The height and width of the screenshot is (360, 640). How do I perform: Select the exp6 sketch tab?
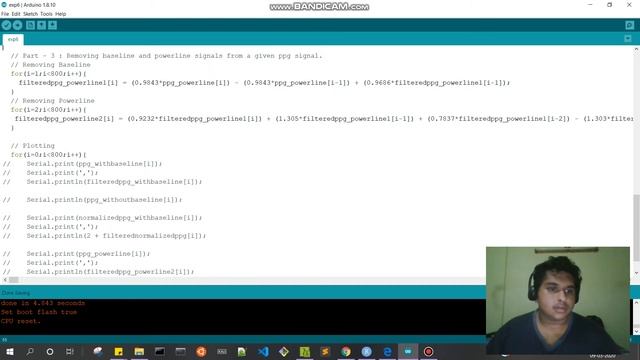13,40
